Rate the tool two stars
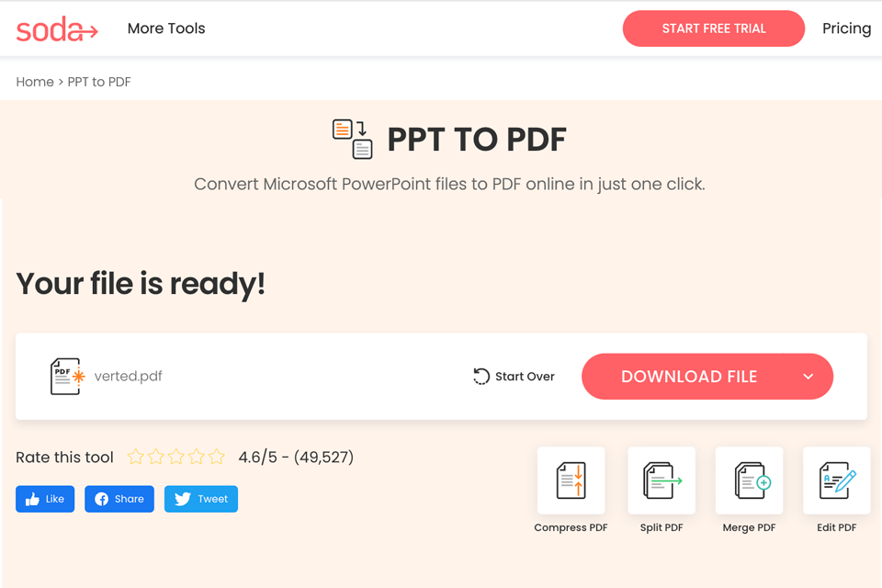882x588 pixels. 156,457
